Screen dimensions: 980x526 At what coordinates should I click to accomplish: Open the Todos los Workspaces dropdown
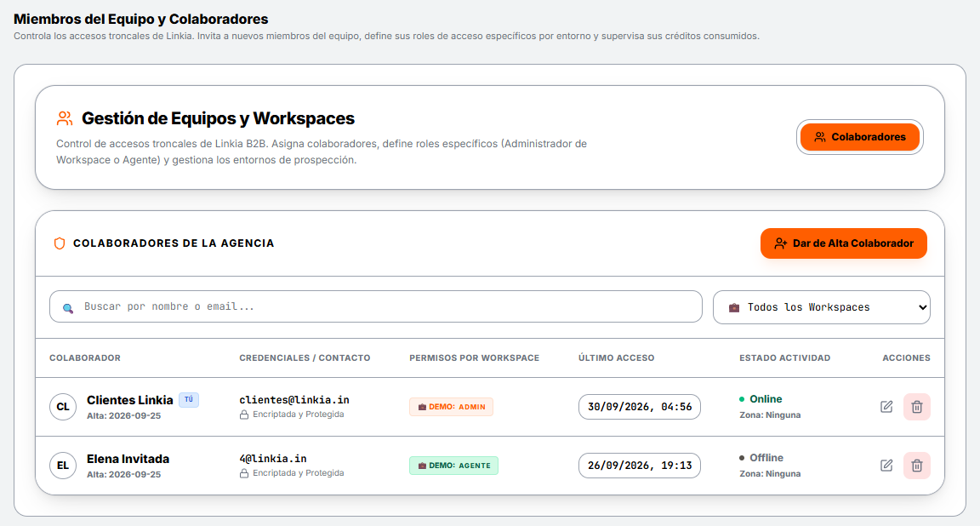click(x=821, y=307)
